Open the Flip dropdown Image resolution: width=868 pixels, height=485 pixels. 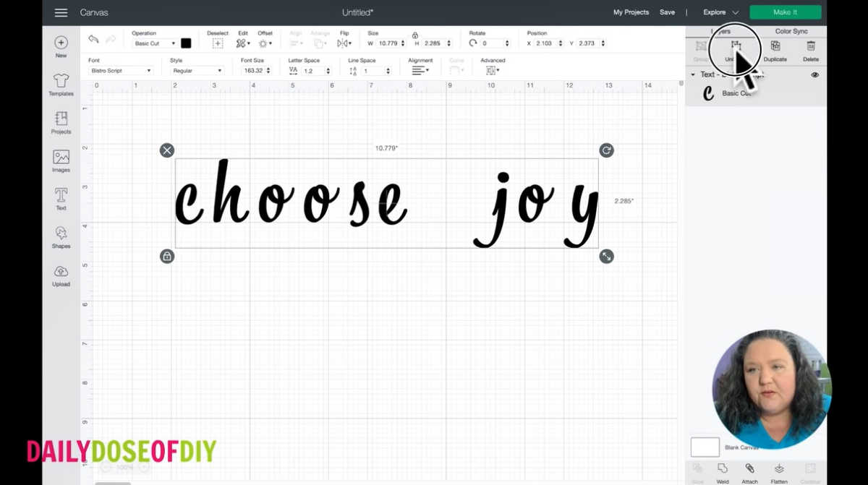344,43
